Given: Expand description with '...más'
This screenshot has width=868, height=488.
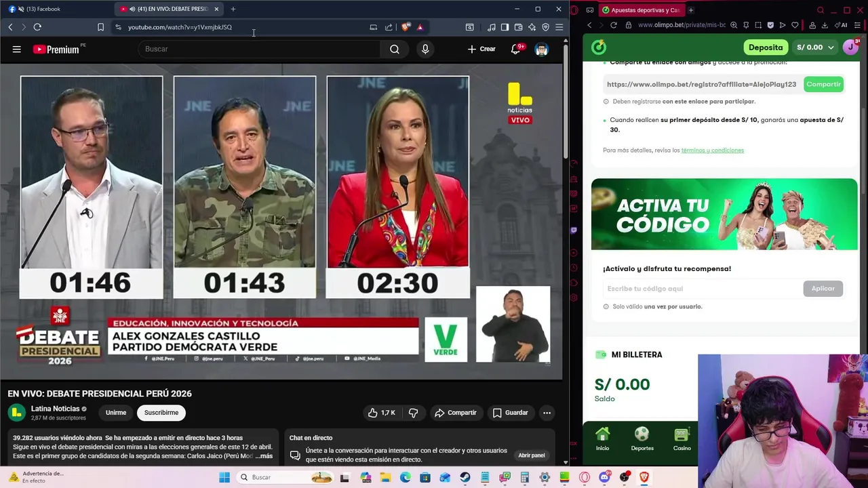Looking at the screenshot, I should point(264,456).
